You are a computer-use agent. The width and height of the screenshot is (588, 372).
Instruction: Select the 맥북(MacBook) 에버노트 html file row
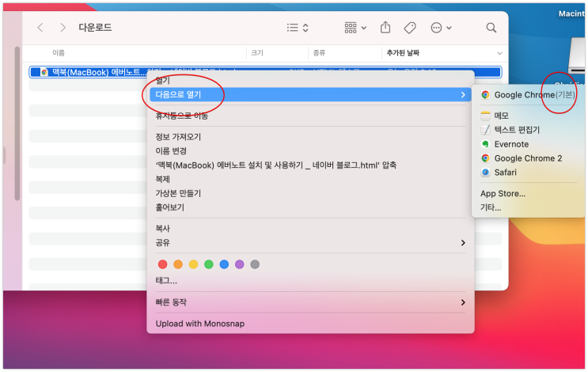pyautogui.click(x=265, y=71)
